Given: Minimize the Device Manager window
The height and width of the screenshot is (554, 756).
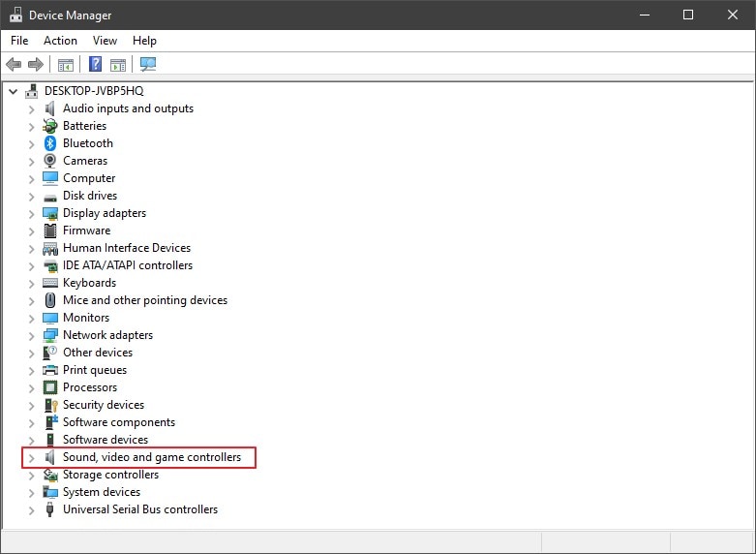Looking at the screenshot, I should click(645, 15).
